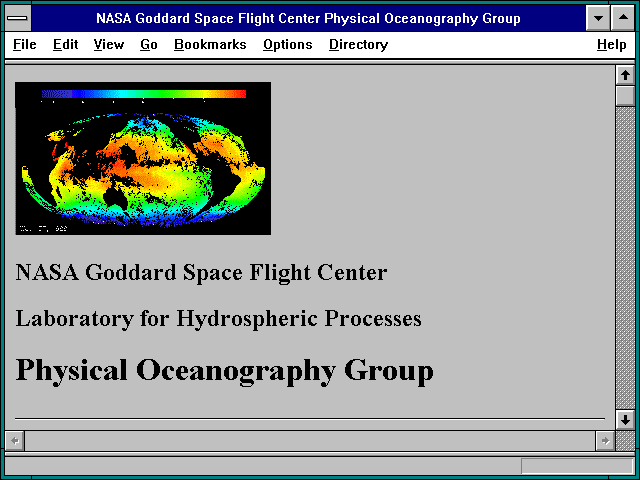This screenshot has height=480, width=640.
Task: Click the maximize up-arrow button
Action: pos(623,18)
